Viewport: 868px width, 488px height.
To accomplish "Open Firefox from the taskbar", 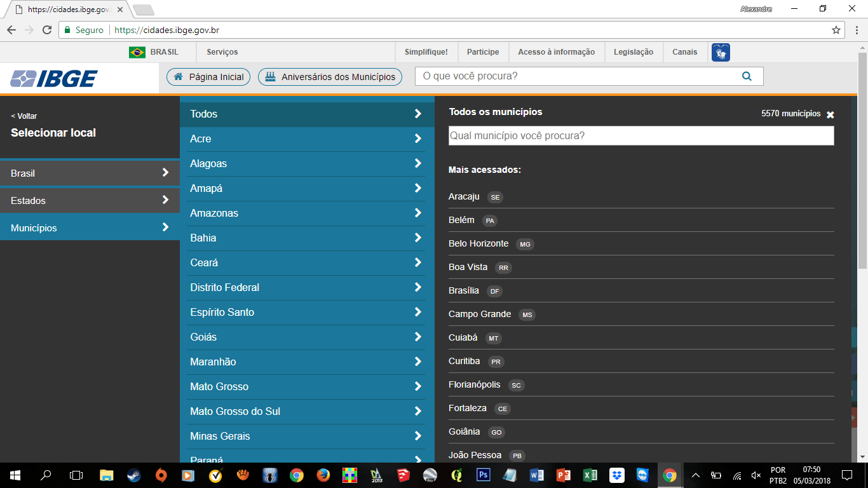I will [323, 475].
